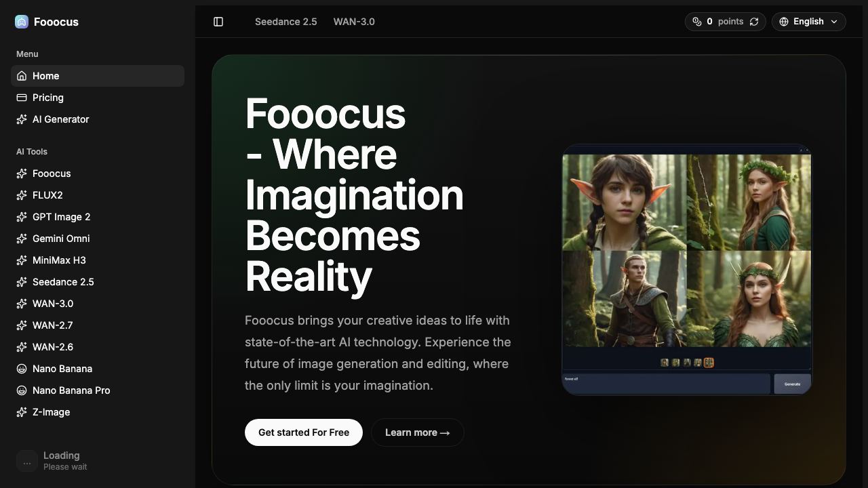Refresh the points balance
The image size is (868, 488).
click(754, 22)
